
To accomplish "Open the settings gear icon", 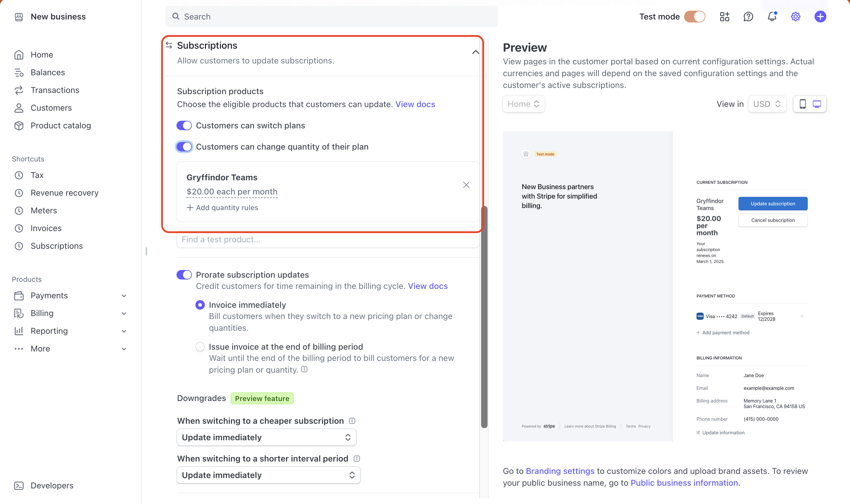I will coord(795,17).
